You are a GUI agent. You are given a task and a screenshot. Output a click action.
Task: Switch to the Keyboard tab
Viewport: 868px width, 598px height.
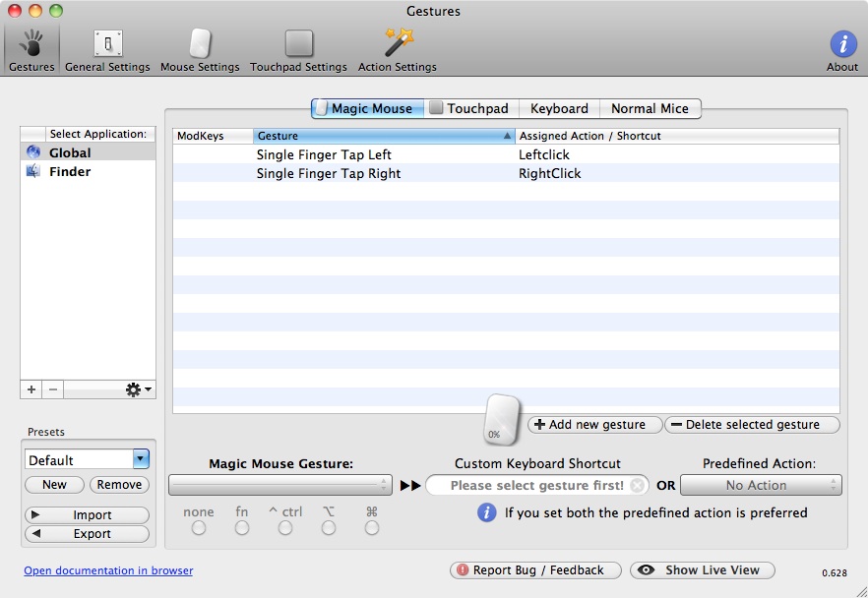click(x=559, y=108)
